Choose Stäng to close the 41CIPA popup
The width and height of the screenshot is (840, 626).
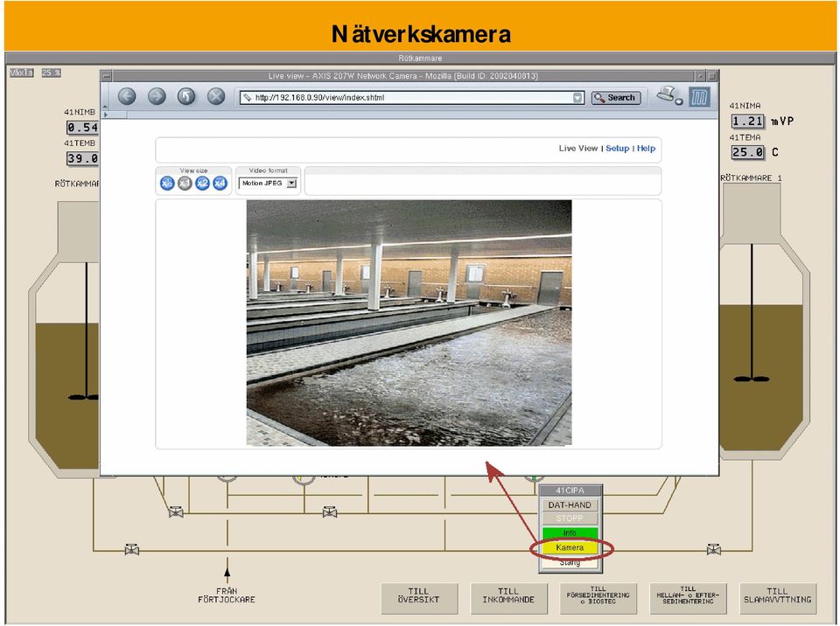coord(570,562)
